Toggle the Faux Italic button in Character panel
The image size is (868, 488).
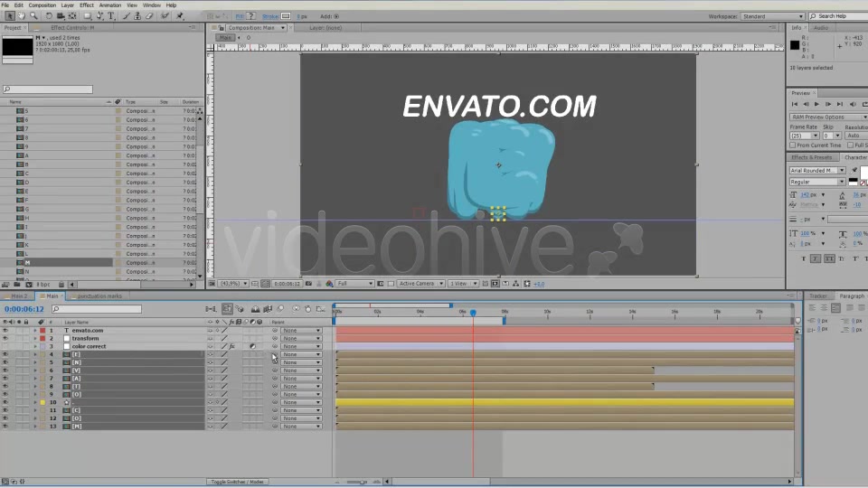(x=816, y=259)
